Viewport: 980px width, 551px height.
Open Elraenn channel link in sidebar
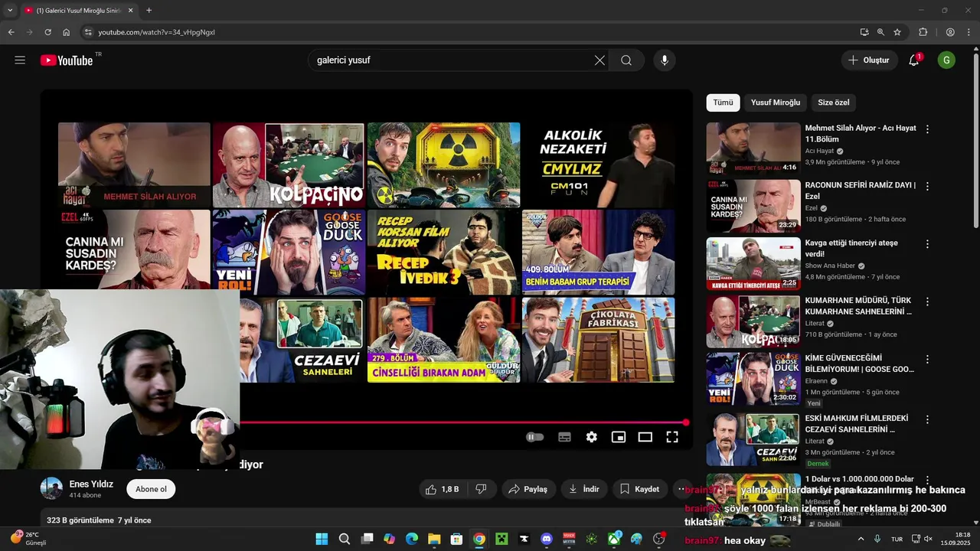tap(816, 380)
